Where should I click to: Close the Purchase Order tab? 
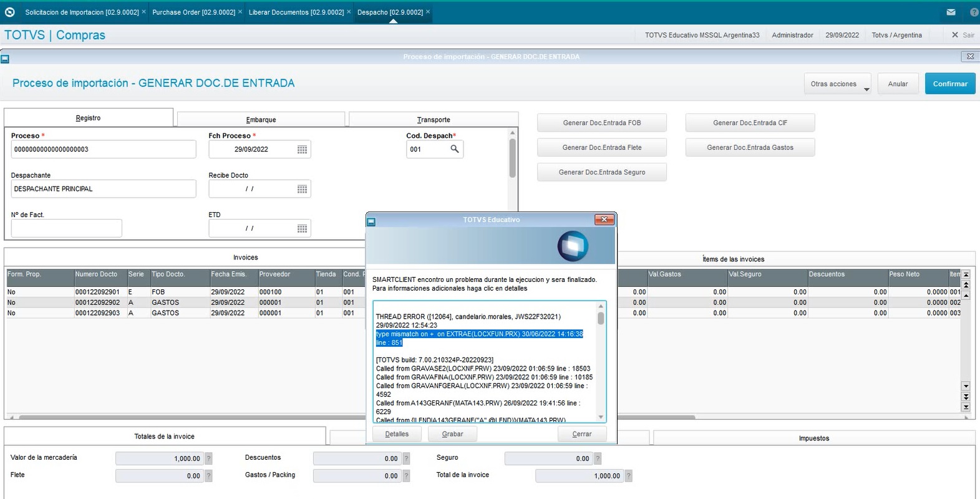[x=240, y=12]
